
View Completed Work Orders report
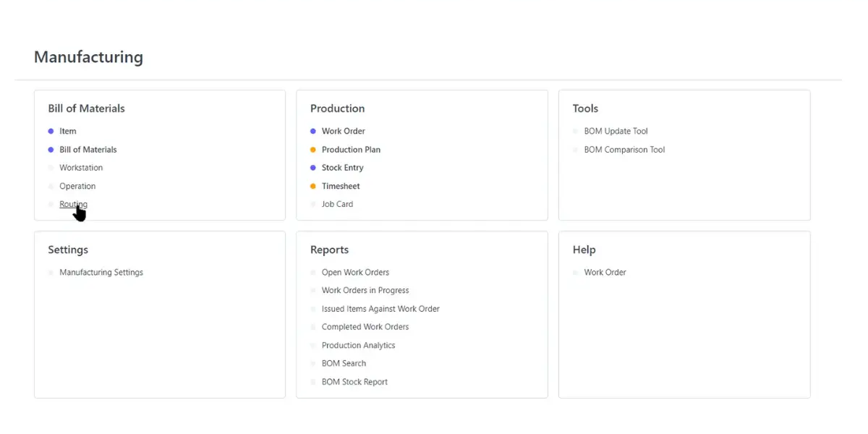pos(365,327)
